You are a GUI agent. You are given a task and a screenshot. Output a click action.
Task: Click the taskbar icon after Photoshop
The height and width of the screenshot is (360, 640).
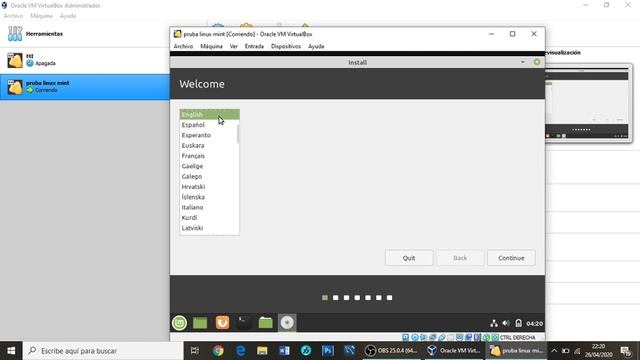[349, 351]
